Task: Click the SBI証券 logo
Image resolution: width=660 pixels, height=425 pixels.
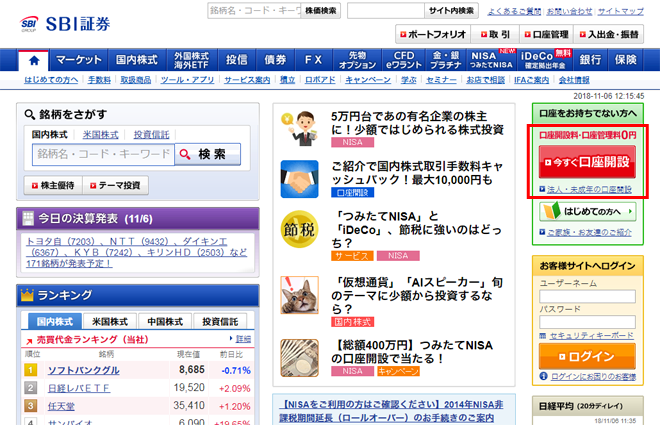Action: click(x=65, y=24)
